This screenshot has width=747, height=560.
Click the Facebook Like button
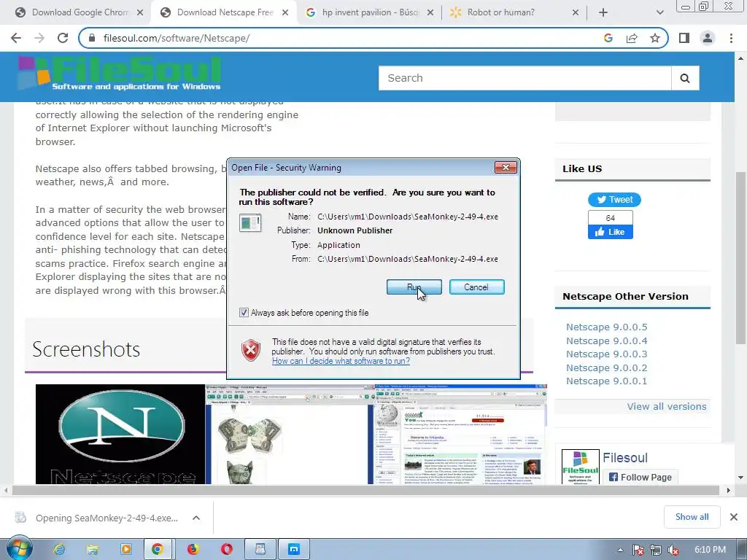tap(611, 232)
